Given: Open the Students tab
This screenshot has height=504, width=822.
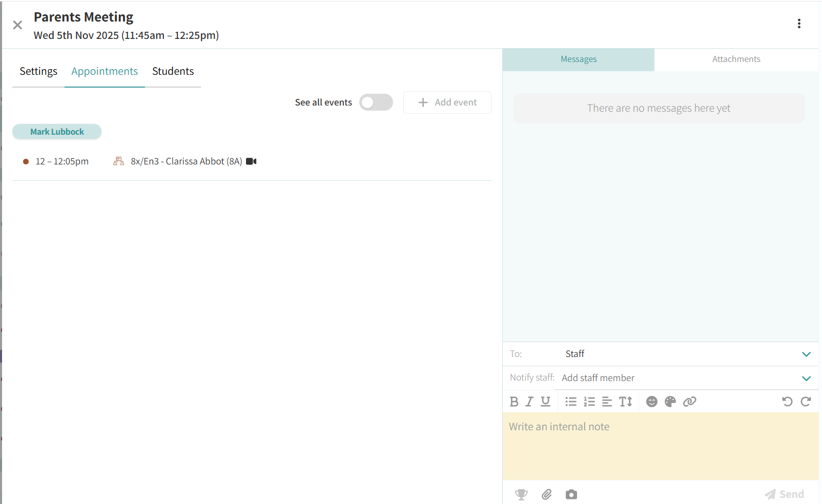Looking at the screenshot, I should [x=173, y=71].
